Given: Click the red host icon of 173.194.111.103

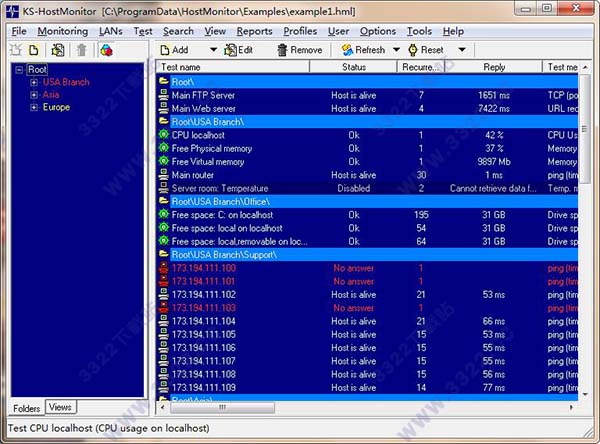Looking at the screenshot, I should [x=164, y=307].
